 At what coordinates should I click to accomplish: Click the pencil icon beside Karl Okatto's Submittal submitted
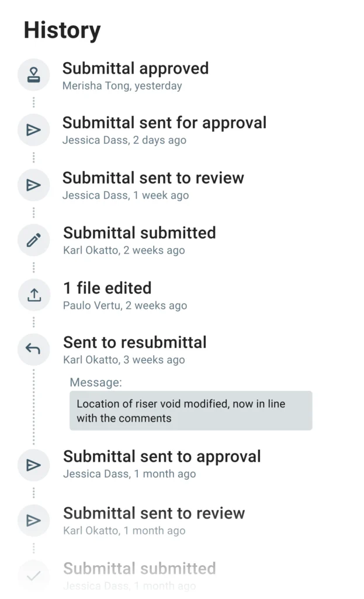click(x=33, y=240)
